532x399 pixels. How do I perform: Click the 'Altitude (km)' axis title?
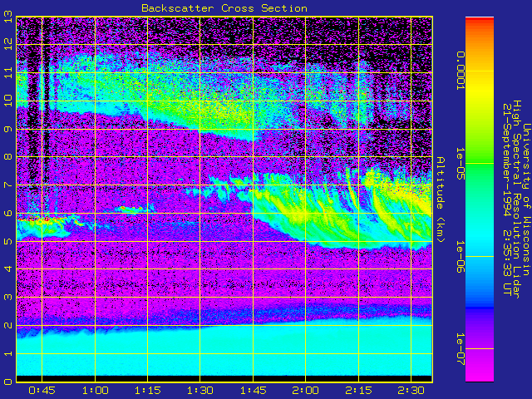(x=440, y=199)
